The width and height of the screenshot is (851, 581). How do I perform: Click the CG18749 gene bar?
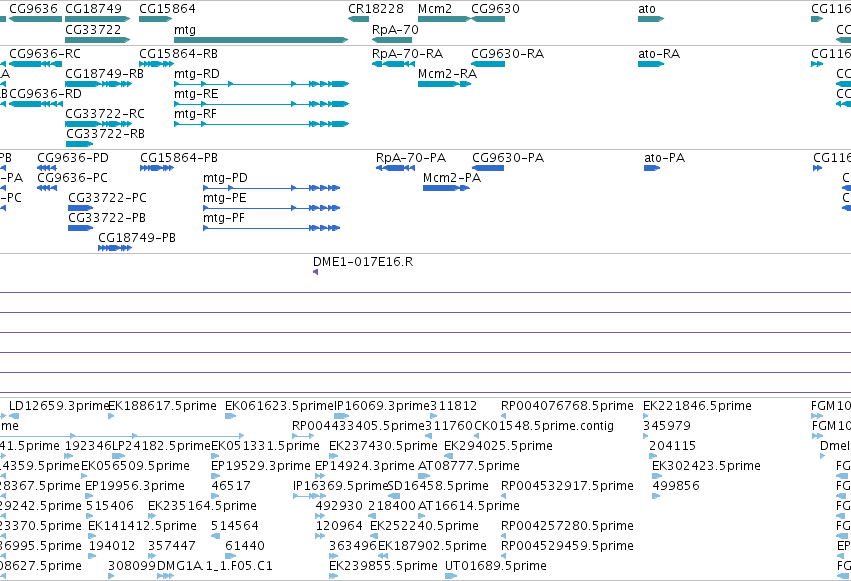pos(98,19)
